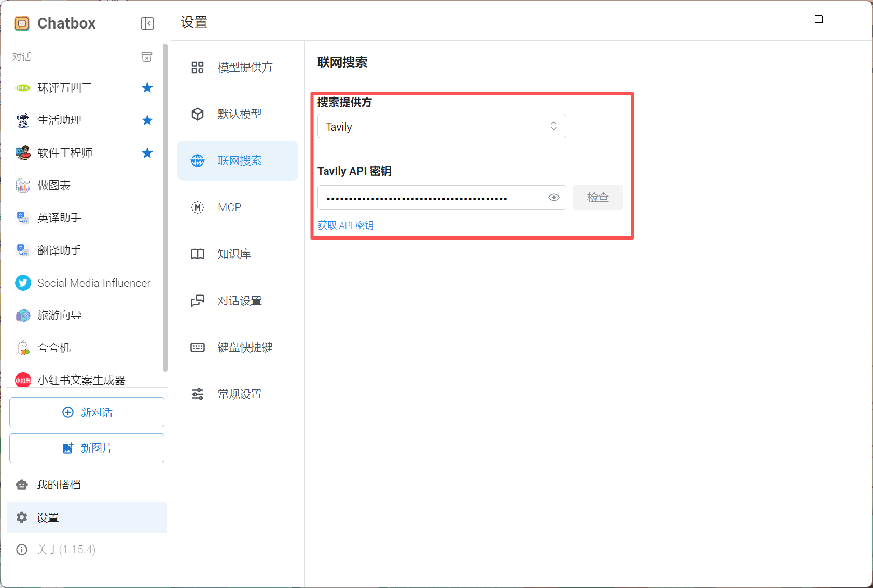
Task: Click the clear conversations archive icon
Action: point(147,57)
